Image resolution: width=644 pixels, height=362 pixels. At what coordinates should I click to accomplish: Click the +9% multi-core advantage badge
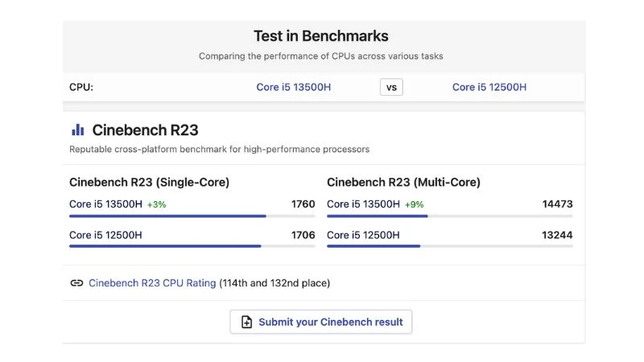point(414,204)
